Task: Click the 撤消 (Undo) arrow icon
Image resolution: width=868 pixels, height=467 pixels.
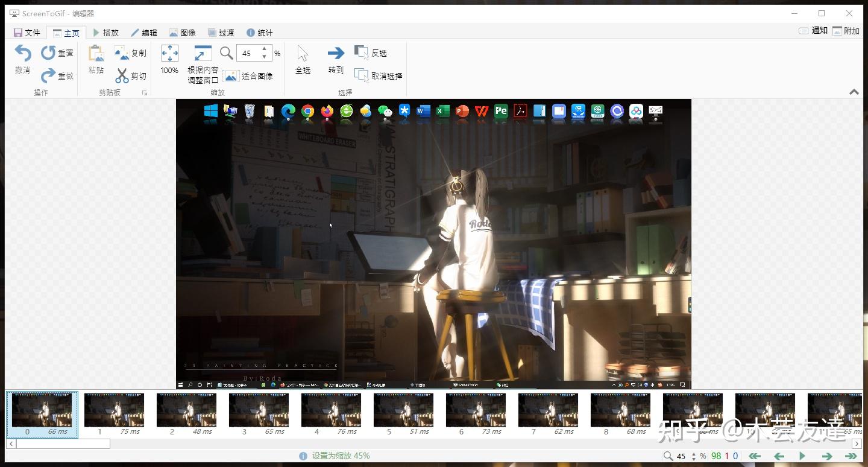Action: (23, 53)
